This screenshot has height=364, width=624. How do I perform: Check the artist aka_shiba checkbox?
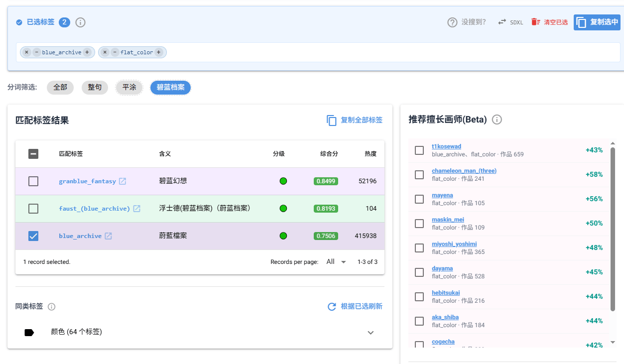point(419,321)
